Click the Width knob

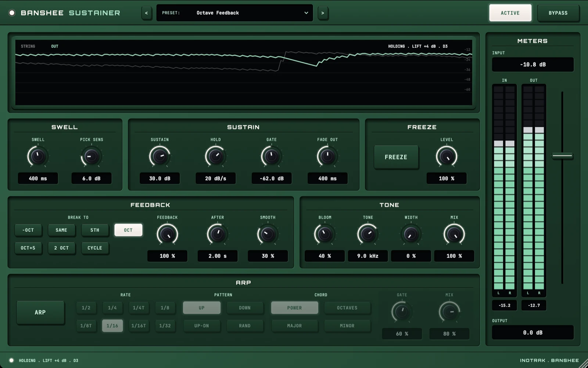tap(411, 234)
